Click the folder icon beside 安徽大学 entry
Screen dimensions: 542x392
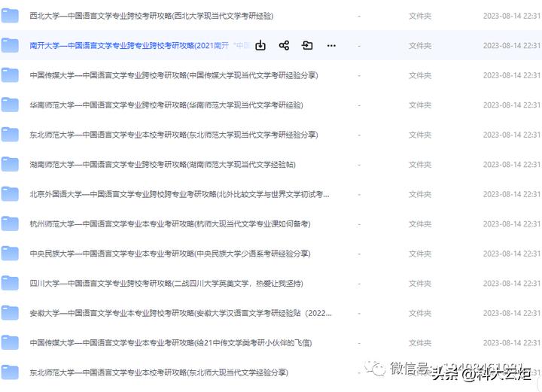click(x=10, y=312)
